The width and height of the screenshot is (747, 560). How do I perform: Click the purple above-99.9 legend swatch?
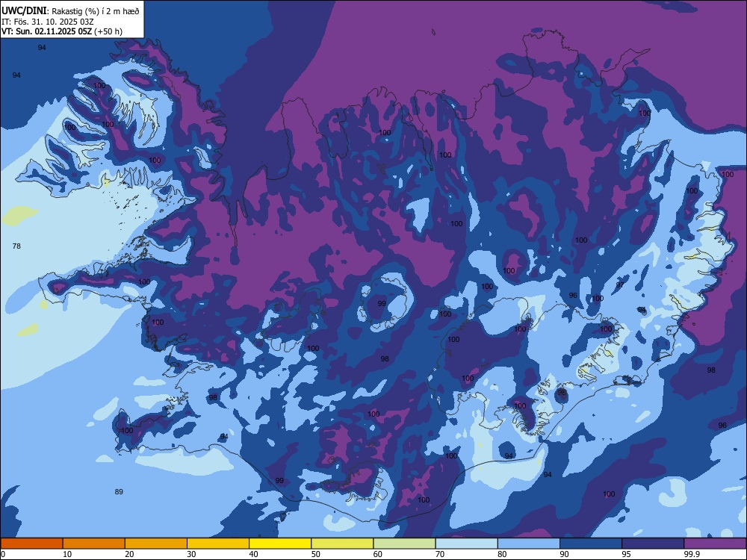click(x=715, y=544)
